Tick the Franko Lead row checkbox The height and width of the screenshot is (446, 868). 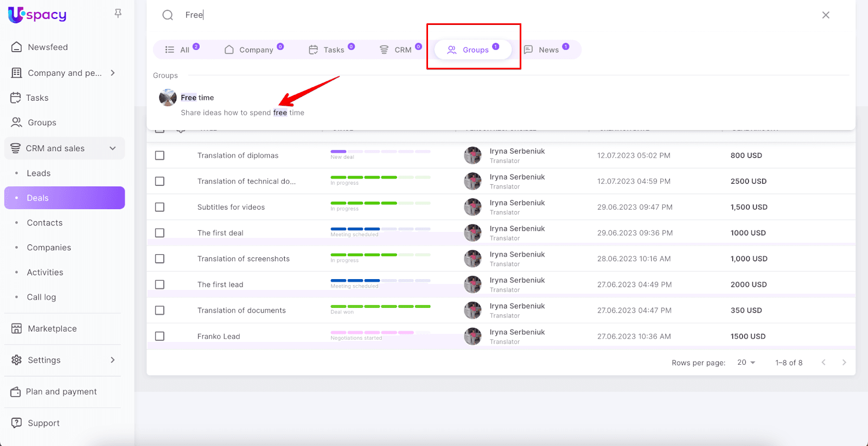[159, 336]
